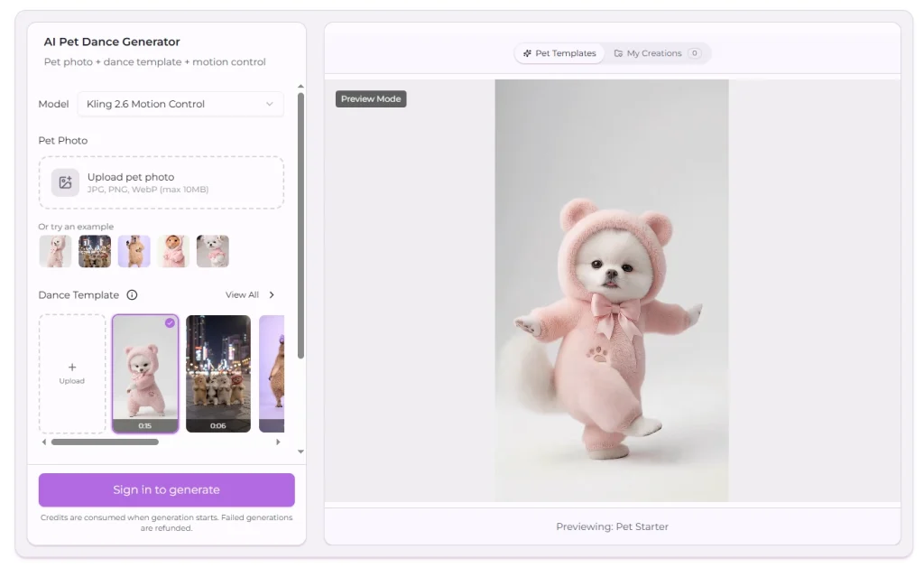Click the panel scroll down arrow
Image resolution: width=924 pixels, height=568 pixels.
(x=300, y=452)
